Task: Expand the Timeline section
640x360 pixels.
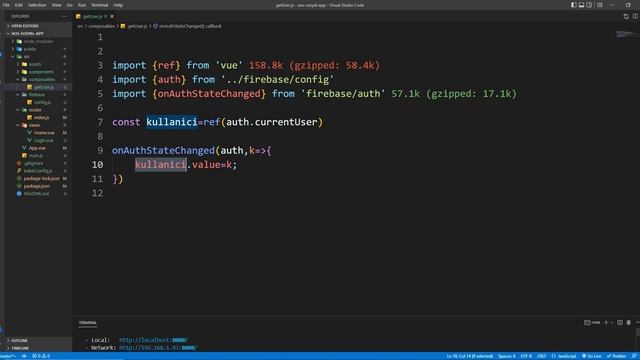Action: pyautogui.click(x=37, y=348)
